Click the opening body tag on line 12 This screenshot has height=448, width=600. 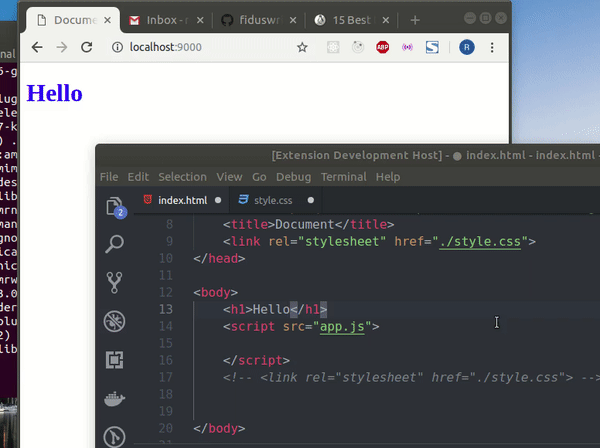(216, 292)
